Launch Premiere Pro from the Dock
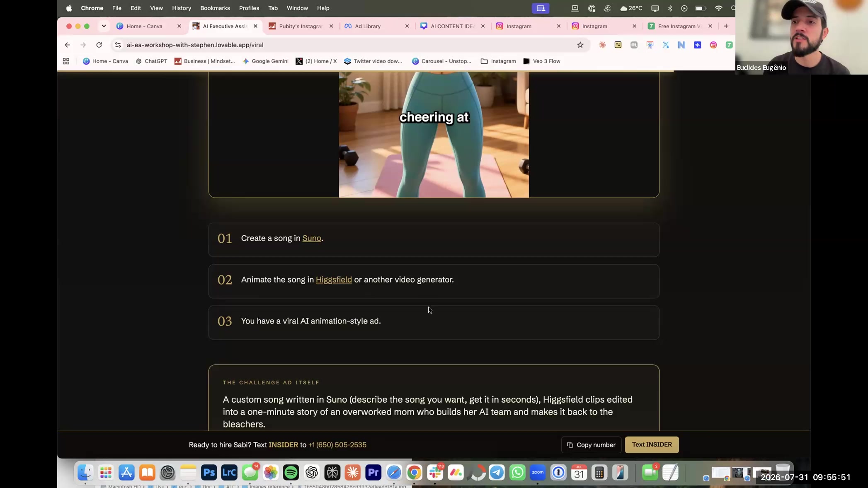Screen dimensions: 868x488 pyautogui.click(x=373, y=473)
